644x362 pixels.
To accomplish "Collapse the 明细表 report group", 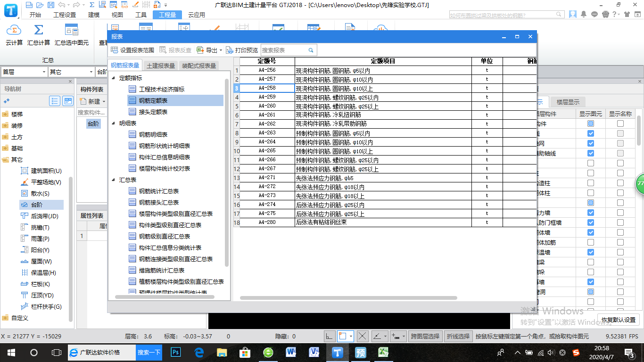I will click(x=114, y=123).
